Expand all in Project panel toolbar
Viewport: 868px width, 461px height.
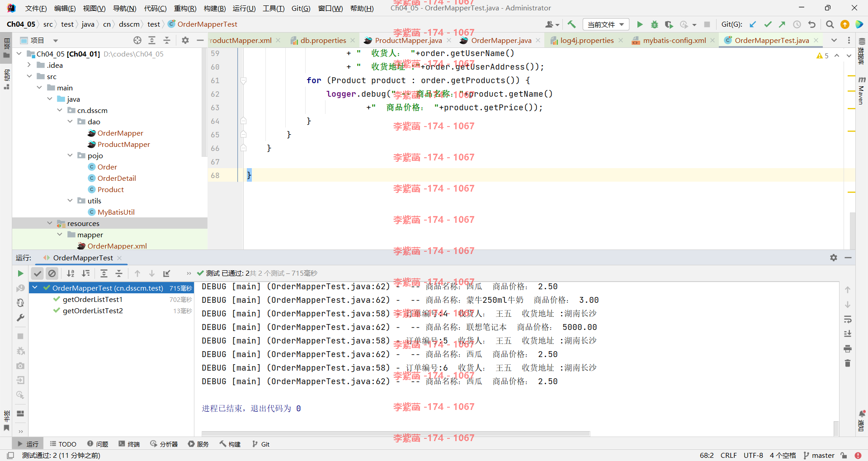[x=152, y=40]
